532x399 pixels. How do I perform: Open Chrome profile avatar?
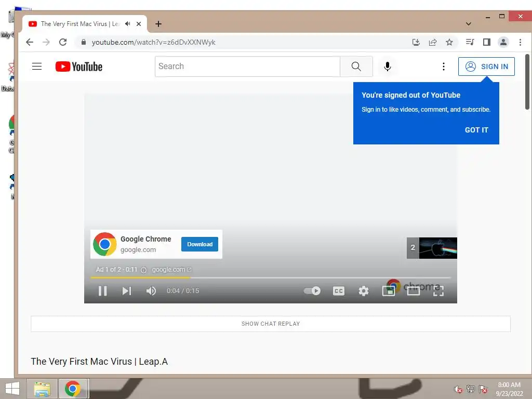click(503, 42)
